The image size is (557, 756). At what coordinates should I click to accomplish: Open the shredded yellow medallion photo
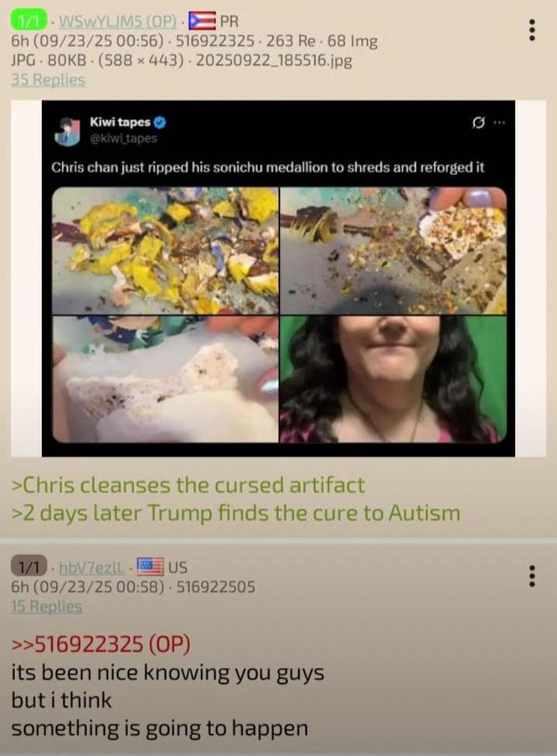tap(166, 250)
